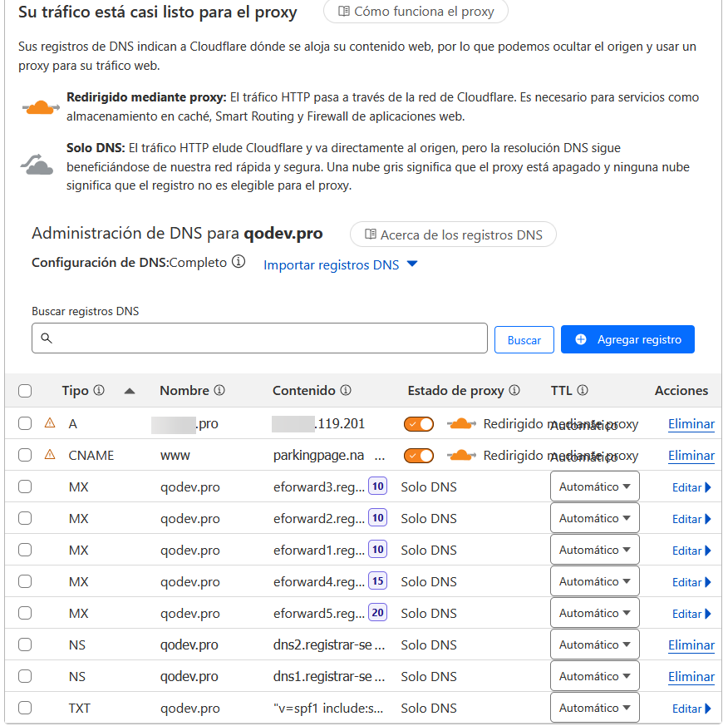Check the box for MX eforward3 record
The width and height of the screenshot is (728, 726).
25,486
